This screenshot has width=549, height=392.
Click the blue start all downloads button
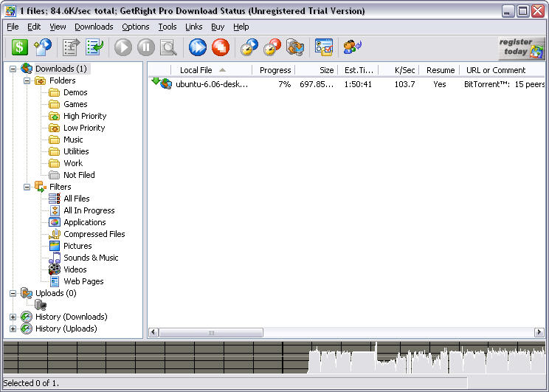(x=198, y=47)
